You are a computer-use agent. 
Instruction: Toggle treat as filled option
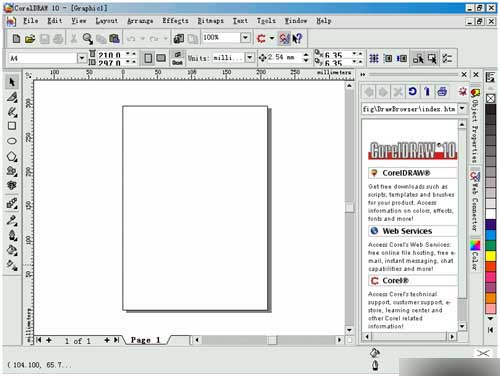point(432,59)
